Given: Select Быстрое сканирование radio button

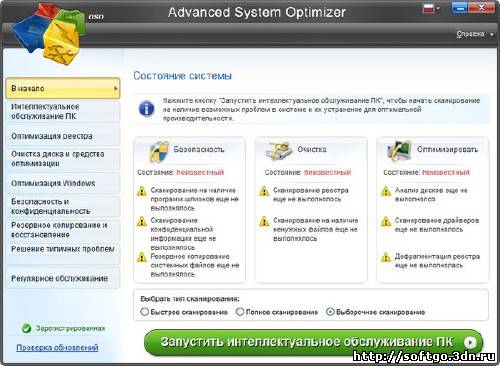Looking at the screenshot, I should [x=144, y=312].
